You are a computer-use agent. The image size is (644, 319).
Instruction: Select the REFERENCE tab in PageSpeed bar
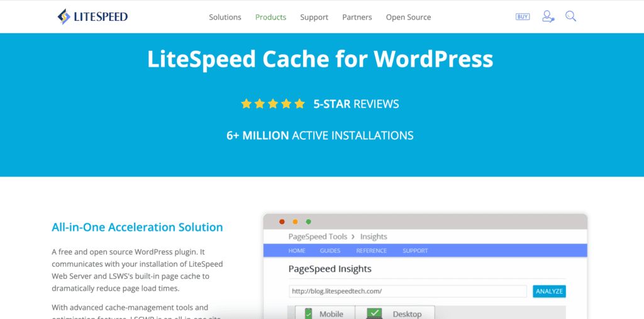pos(371,251)
